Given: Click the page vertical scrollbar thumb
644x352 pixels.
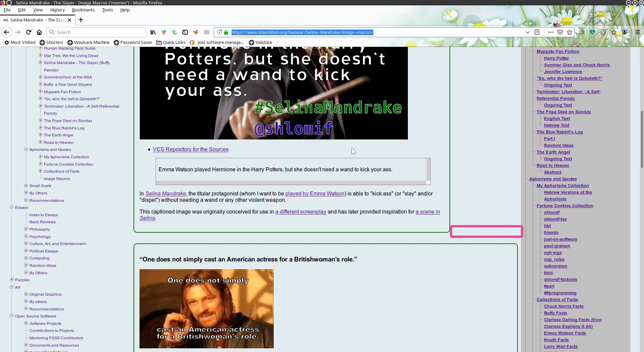Looking at the screenshot, I should [x=642, y=139].
